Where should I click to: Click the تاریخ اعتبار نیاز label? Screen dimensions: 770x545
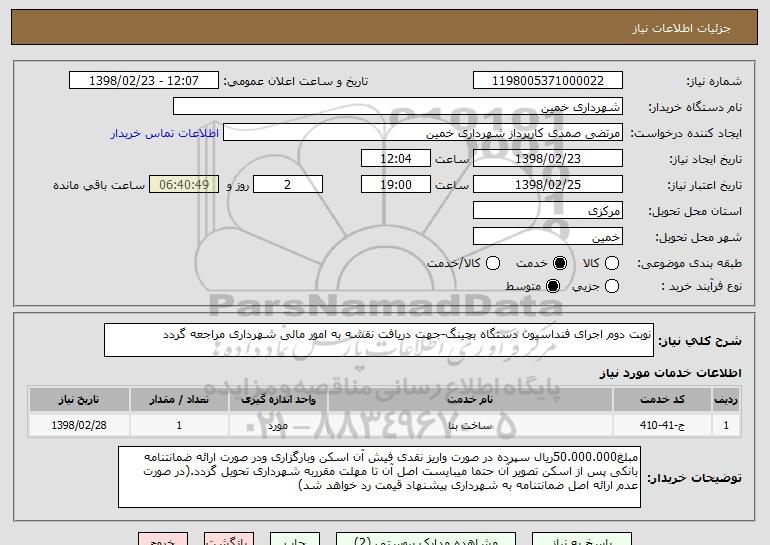pos(704,185)
